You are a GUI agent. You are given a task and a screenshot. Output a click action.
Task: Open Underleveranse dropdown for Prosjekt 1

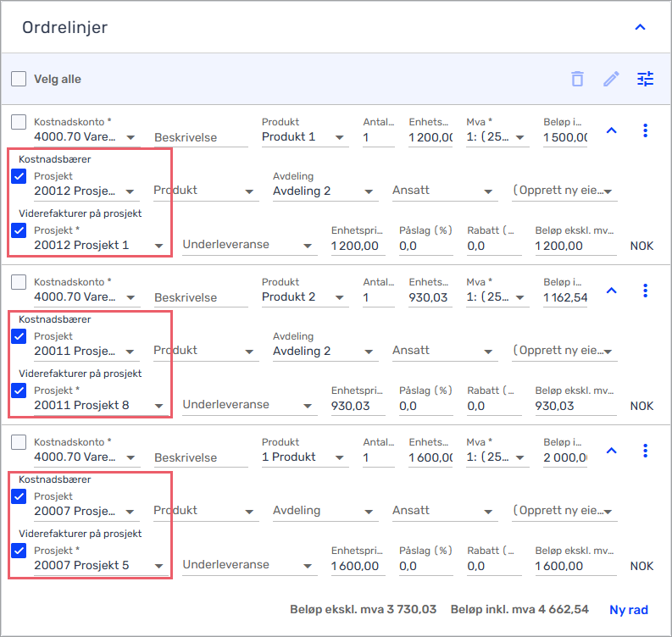click(x=249, y=245)
